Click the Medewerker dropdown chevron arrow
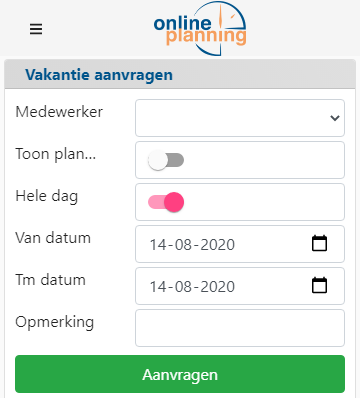The image size is (360, 398). point(335,118)
